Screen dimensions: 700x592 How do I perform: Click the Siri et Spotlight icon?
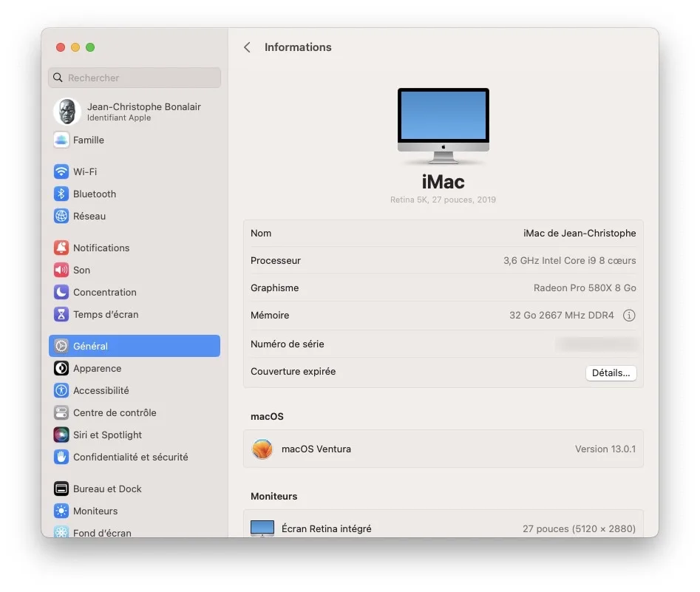(x=61, y=435)
